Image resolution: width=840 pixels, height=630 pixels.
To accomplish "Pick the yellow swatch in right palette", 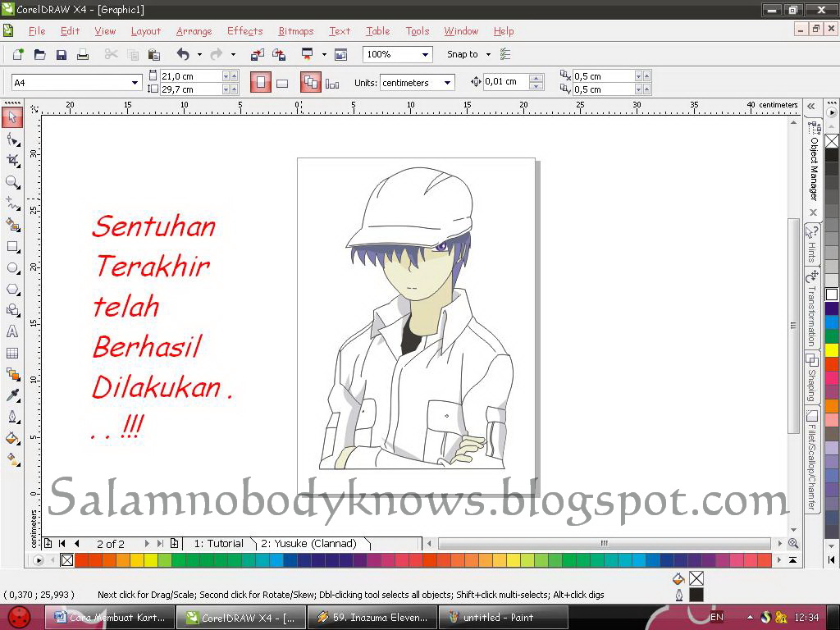I will pos(832,350).
